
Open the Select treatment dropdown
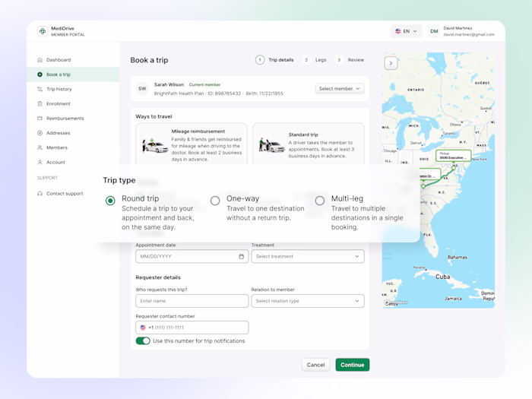[x=308, y=257]
